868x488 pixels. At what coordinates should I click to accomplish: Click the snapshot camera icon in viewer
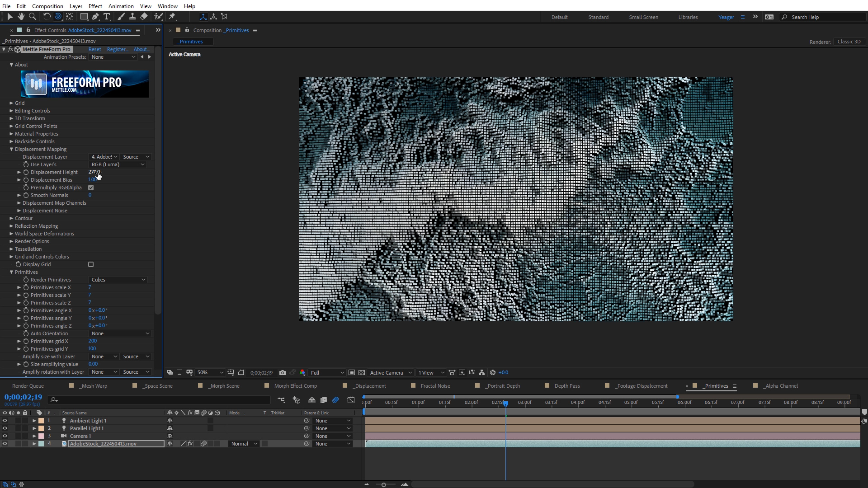[283, 373]
